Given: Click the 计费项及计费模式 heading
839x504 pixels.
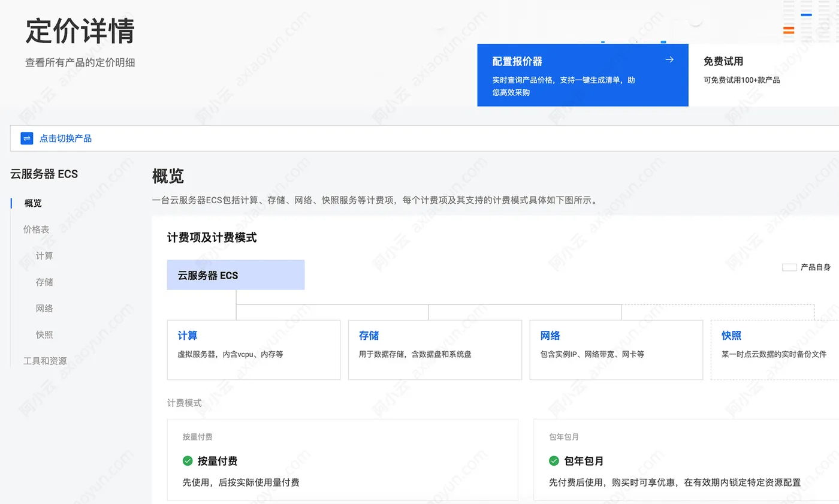Looking at the screenshot, I should tap(212, 237).
